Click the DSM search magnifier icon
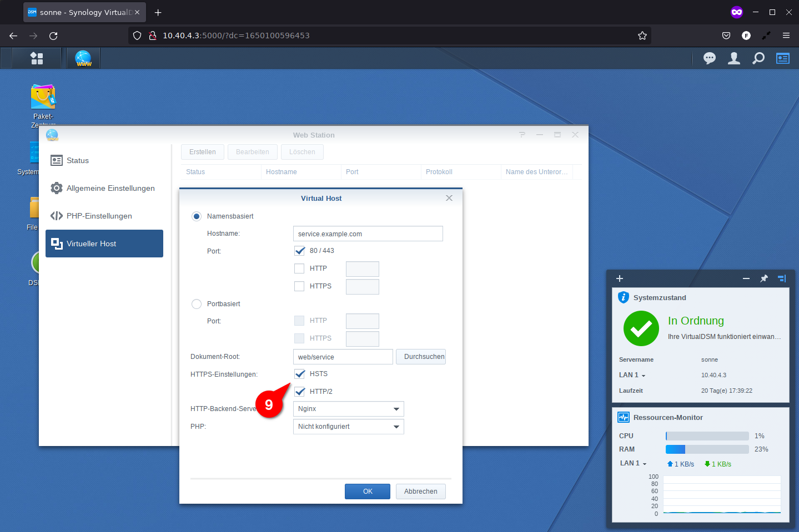This screenshot has width=799, height=532. (x=758, y=58)
